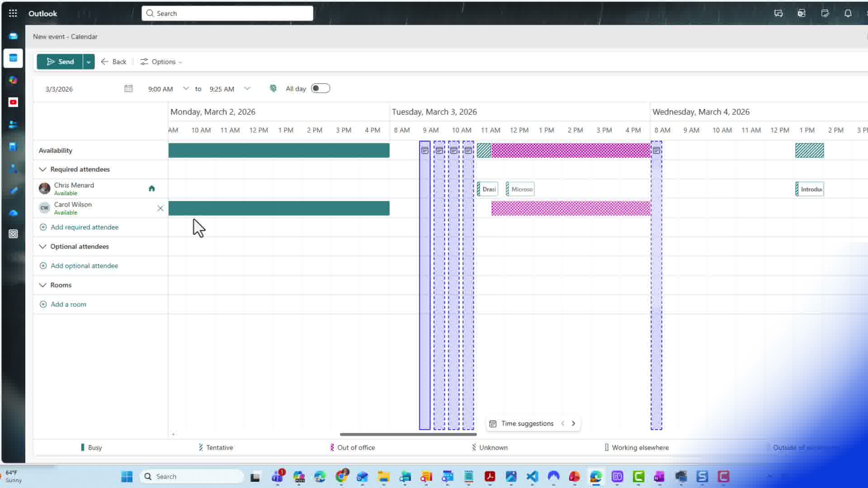This screenshot has width=868, height=488.
Task: Click the Add optional attendee link
Action: (x=84, y=265)
